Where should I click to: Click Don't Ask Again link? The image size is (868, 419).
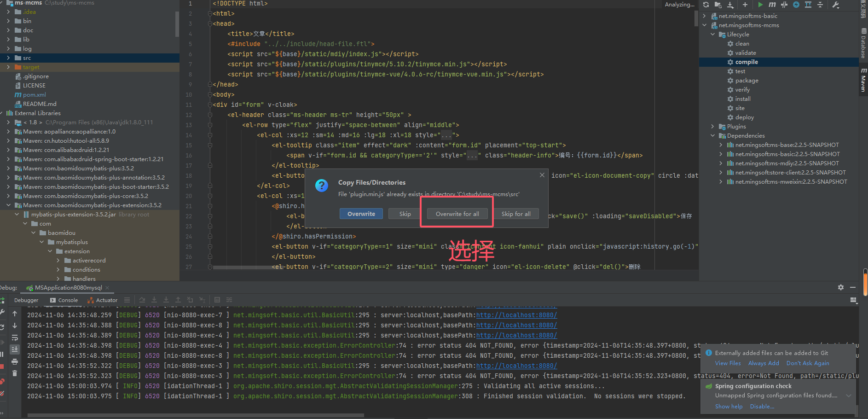tap(808, 363)
